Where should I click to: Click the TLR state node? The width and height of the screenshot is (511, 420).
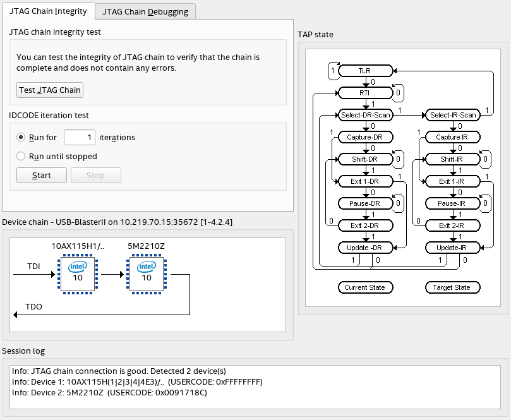coord(365,71)
